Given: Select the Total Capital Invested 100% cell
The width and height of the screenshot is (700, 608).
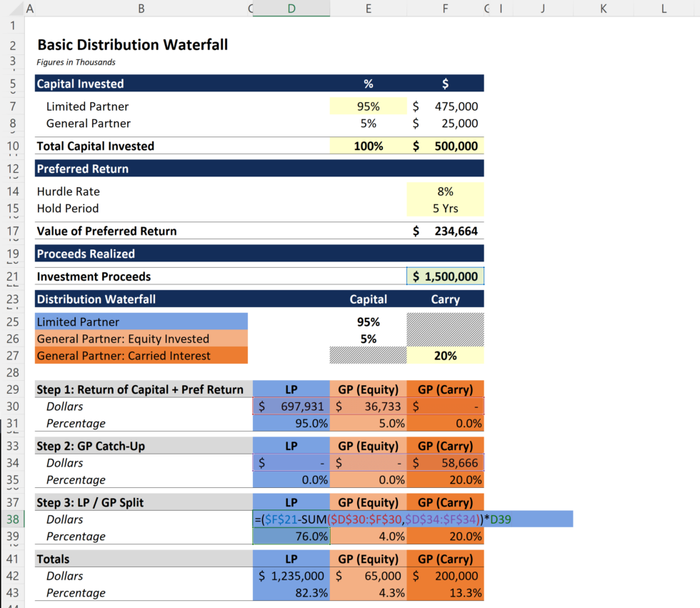Looking at the screenshot, I should [x=368, y=146].
